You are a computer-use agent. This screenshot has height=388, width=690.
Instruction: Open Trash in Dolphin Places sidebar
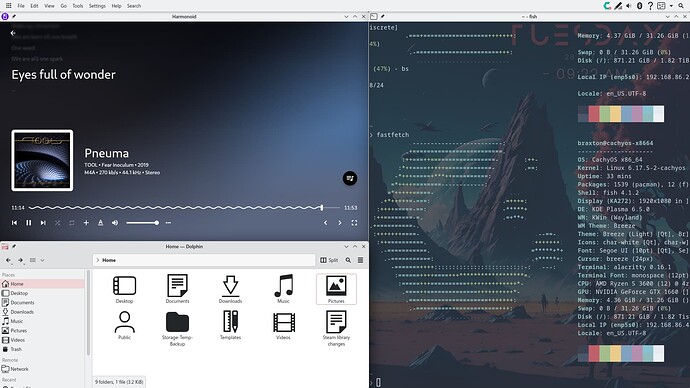click(42, 349)
